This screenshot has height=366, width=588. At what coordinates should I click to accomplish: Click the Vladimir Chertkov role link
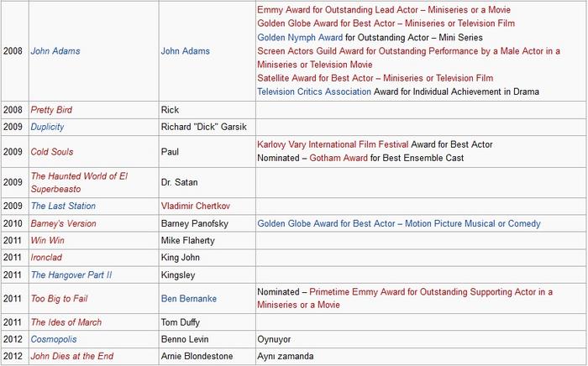click(196, 207)
